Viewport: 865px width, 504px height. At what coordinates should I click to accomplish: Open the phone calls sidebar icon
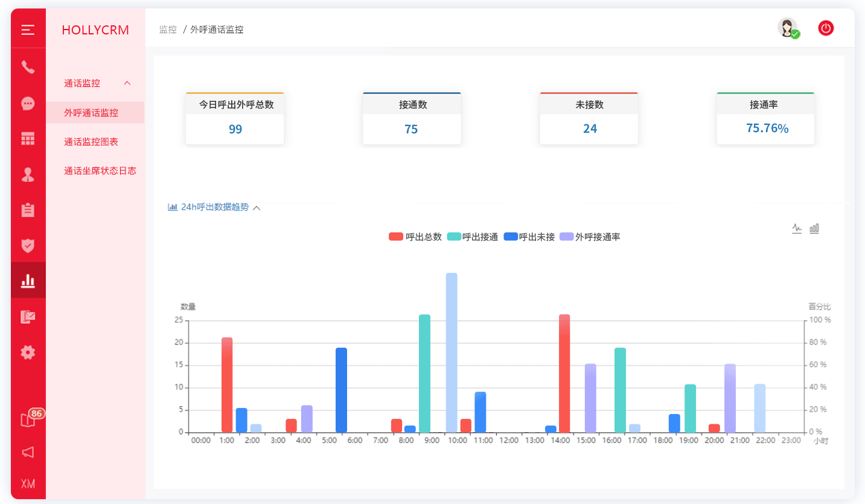[x=28, y=67]
